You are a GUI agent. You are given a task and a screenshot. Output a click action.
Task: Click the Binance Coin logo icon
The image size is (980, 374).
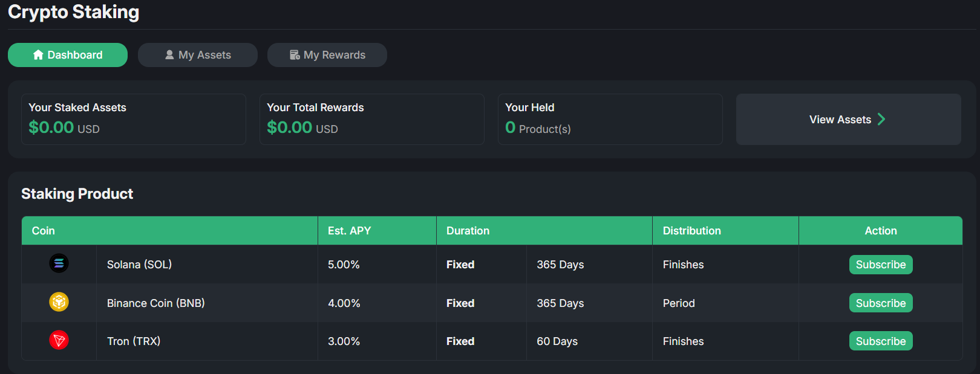tap(59, 301)
